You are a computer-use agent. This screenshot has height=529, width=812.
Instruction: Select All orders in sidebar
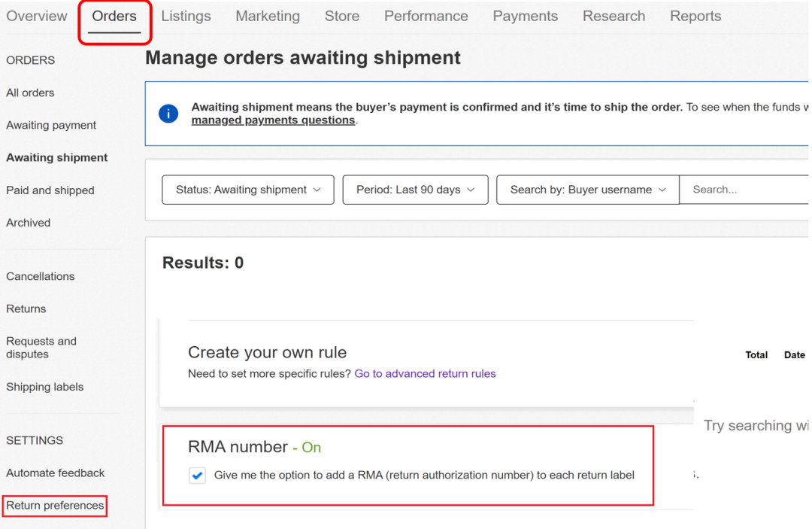pyautogui.click(x=30, y=93)
